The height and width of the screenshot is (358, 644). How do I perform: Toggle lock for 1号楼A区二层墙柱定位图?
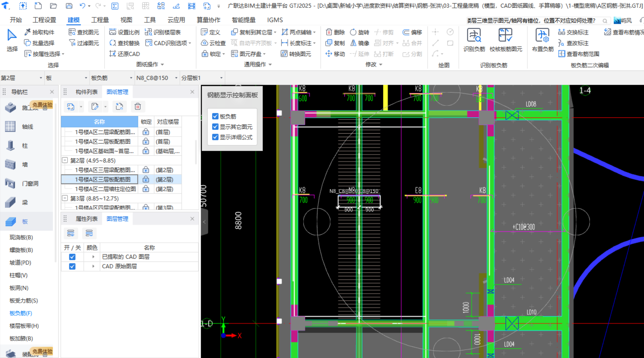[146, 189]
